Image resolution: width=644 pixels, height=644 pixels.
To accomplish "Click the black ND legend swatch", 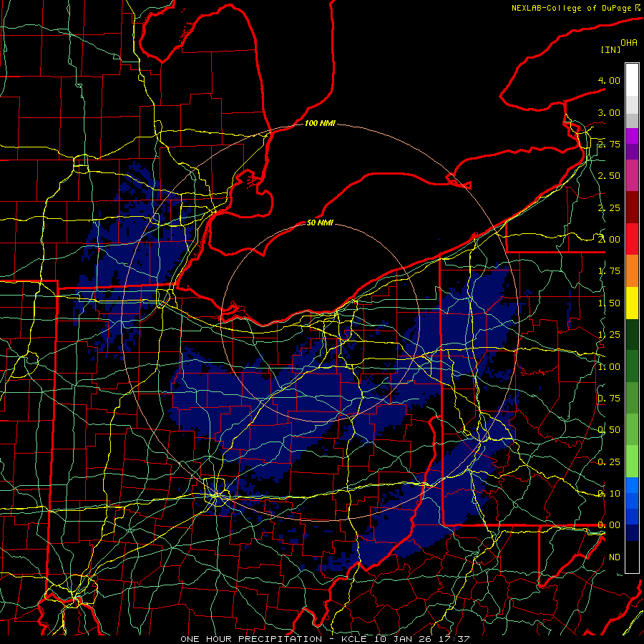I will coord(632,557).
